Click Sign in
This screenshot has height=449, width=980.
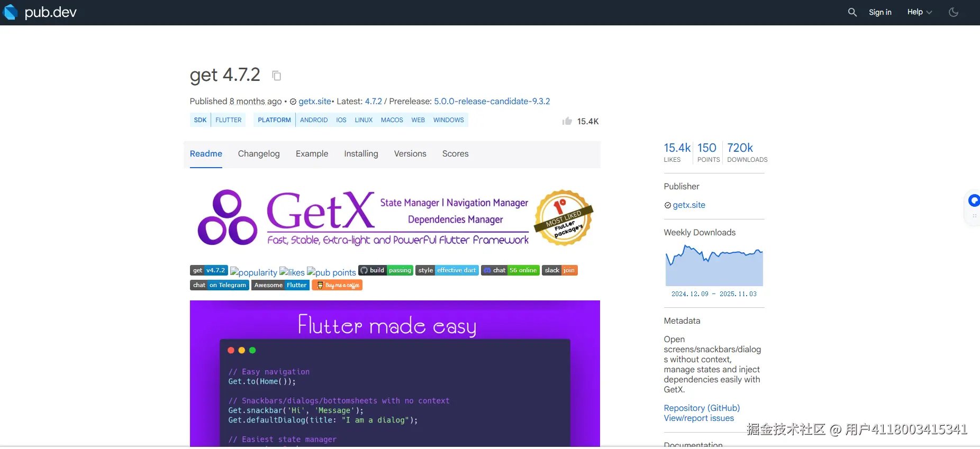click(x=880, y=12)
